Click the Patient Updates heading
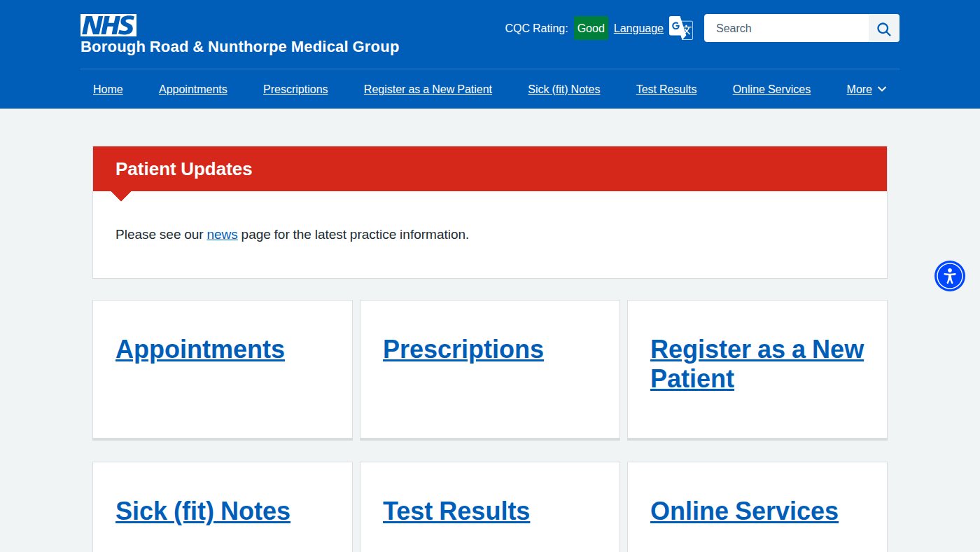 pos(184,169)
